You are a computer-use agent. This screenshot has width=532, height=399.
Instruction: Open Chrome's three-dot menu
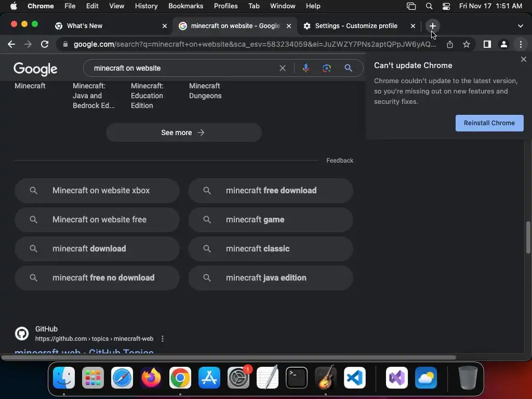pos(521,44)
